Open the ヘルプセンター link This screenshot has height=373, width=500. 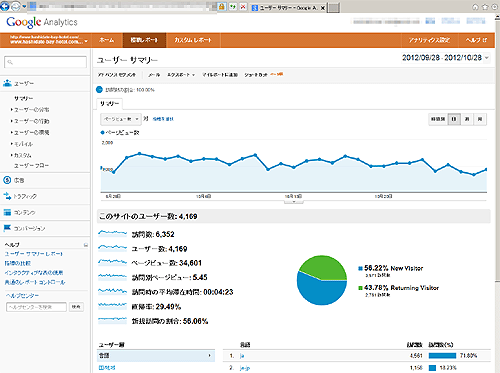(x=22, y=296)
